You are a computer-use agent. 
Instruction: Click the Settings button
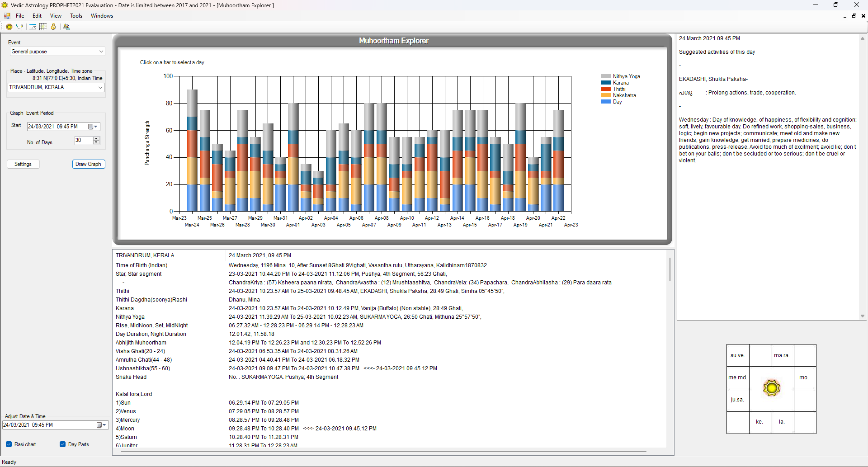point(23,164)
